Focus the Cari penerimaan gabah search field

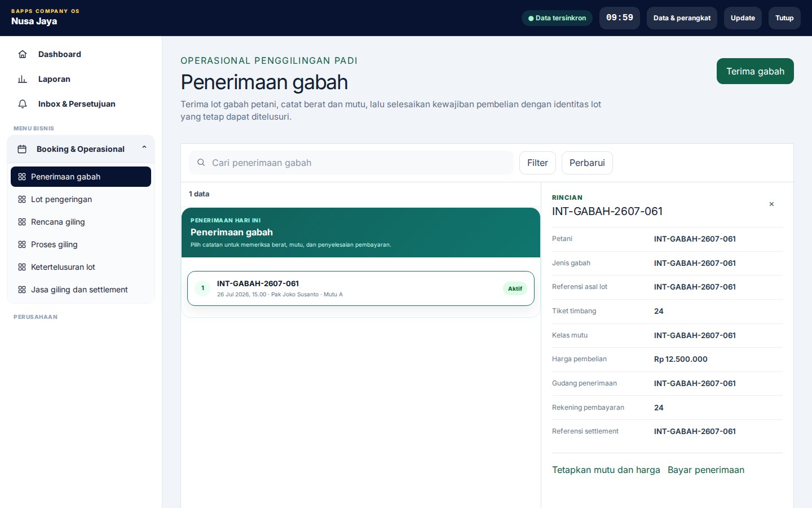351,163
